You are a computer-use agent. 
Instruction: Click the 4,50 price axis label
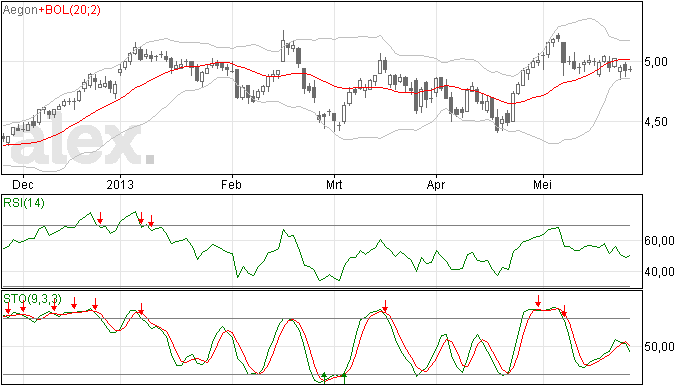656,122
